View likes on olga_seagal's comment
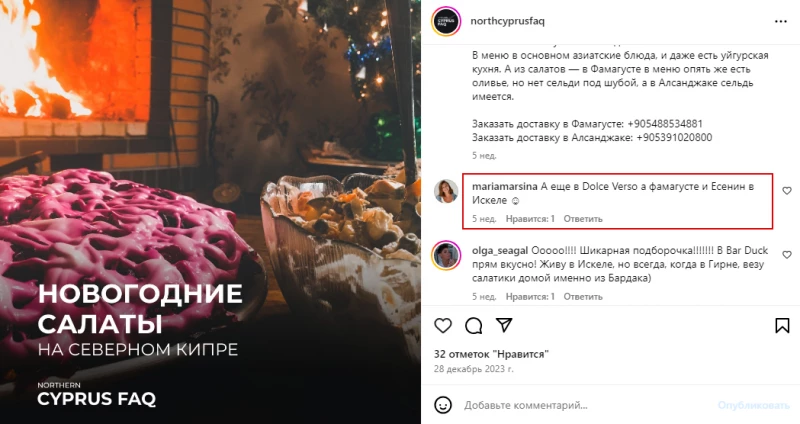 530,296
